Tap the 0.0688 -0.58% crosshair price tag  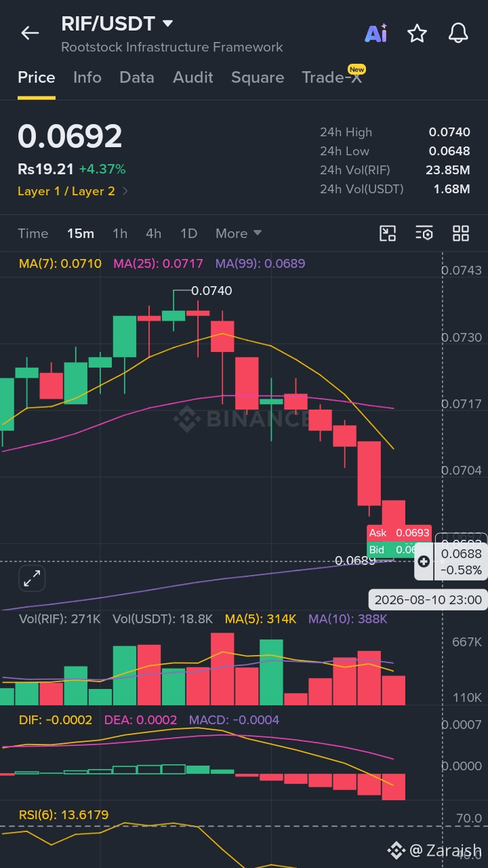pyautogui.click(x=461, y=562)
